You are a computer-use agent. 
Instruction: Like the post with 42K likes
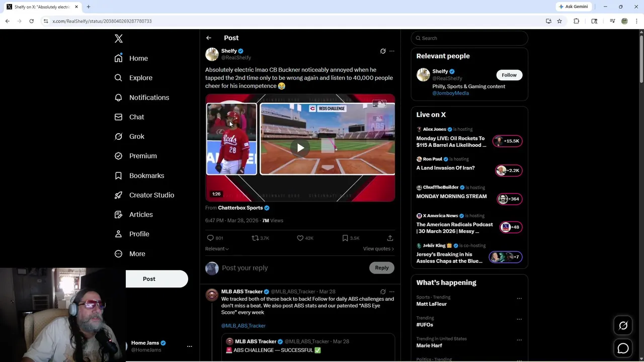(300, 238)
